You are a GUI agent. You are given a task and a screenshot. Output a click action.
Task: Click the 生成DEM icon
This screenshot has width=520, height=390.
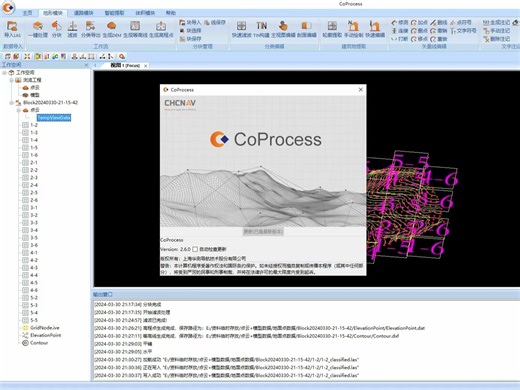click(x=111, y=29)
